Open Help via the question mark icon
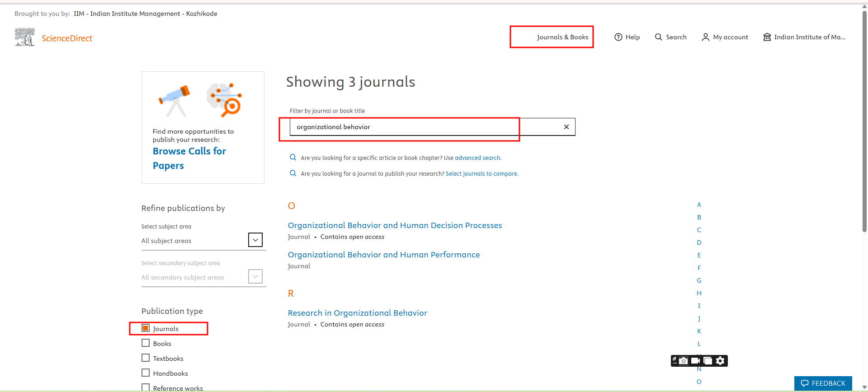 coord(618,37)
